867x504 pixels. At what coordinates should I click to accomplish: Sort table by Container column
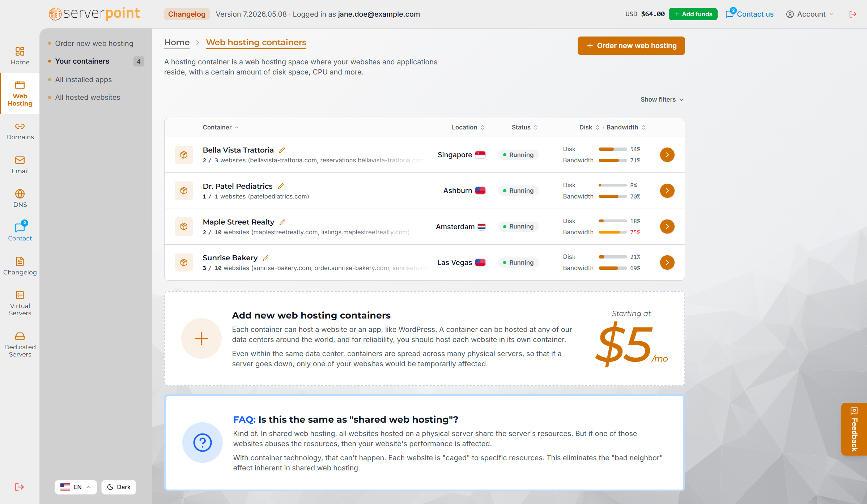pos(221,127)
